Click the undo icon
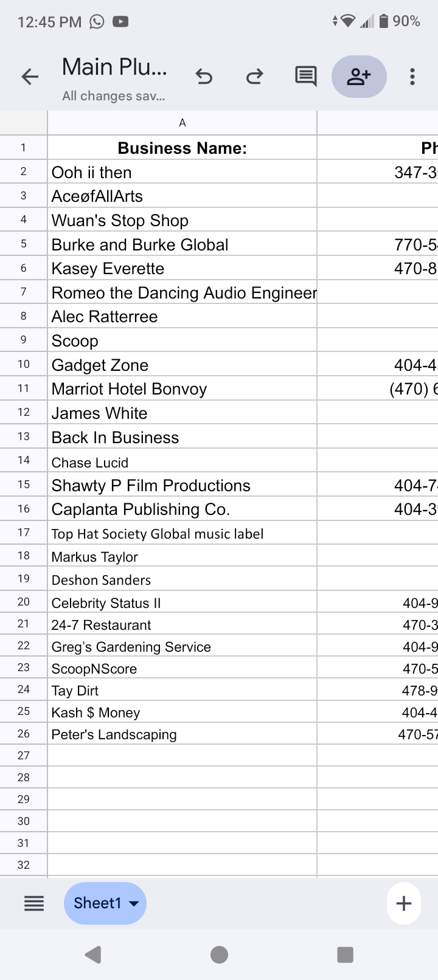This screenshot has height=980, width=438. coord(204,77)
